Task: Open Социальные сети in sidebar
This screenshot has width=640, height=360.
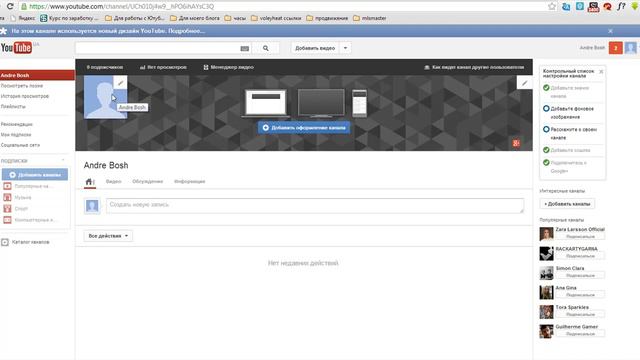Action: pos(20,145)
